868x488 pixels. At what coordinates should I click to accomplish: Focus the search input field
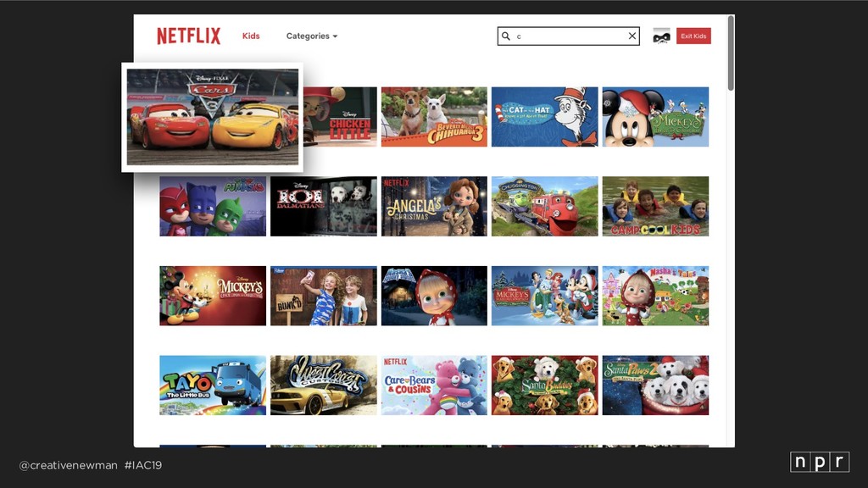(569, 36)
